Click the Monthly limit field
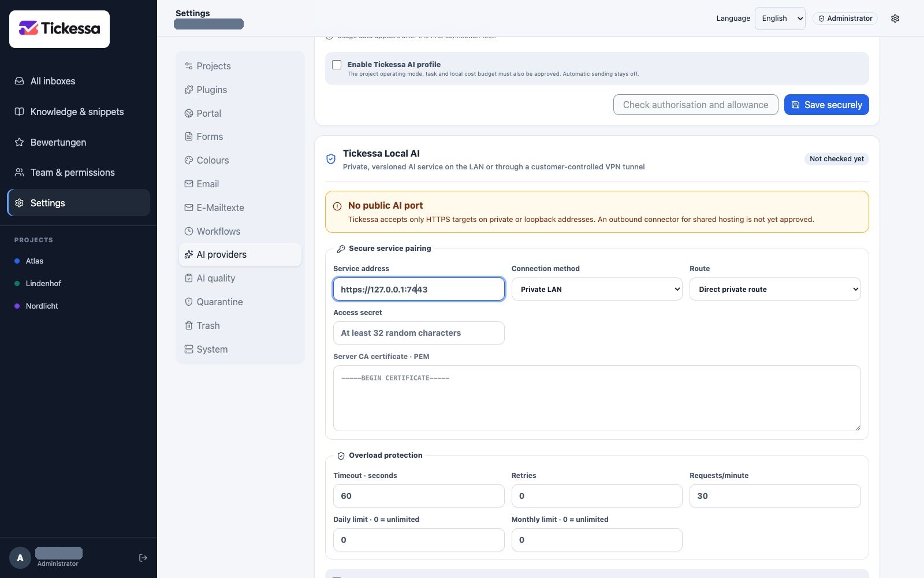924x578 pixels. [x=597, y=540]
